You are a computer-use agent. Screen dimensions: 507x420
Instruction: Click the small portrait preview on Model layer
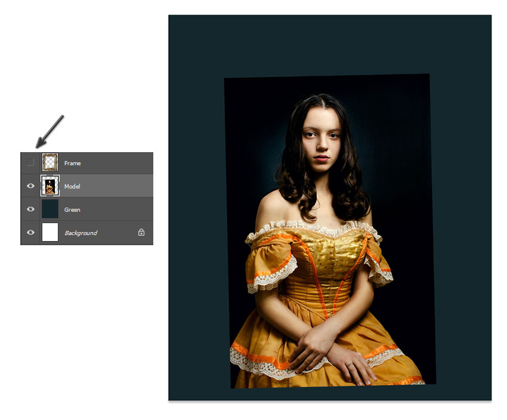50,186
